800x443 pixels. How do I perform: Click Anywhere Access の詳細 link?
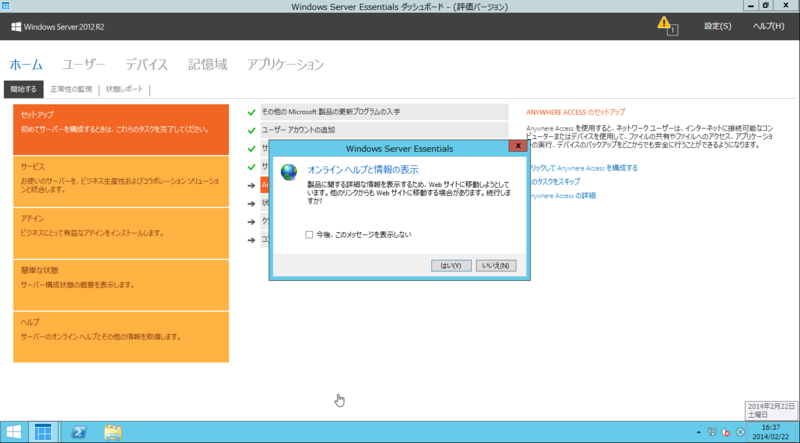563,195
